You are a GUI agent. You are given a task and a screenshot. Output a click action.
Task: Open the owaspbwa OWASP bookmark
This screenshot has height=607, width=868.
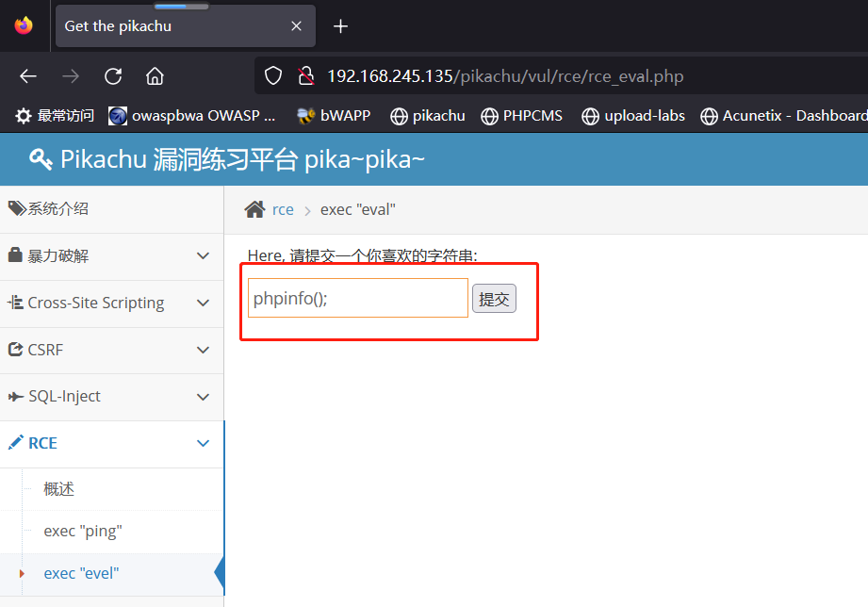click(191, 116)
